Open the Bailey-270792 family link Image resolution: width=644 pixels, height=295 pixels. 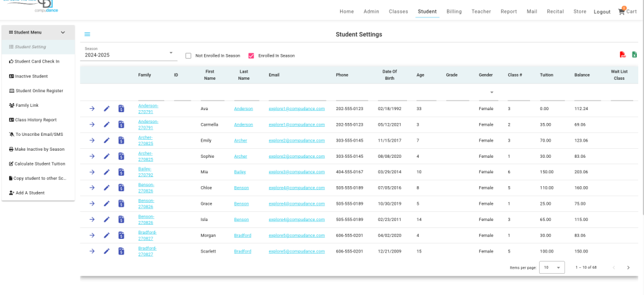[x=145, y=172]
